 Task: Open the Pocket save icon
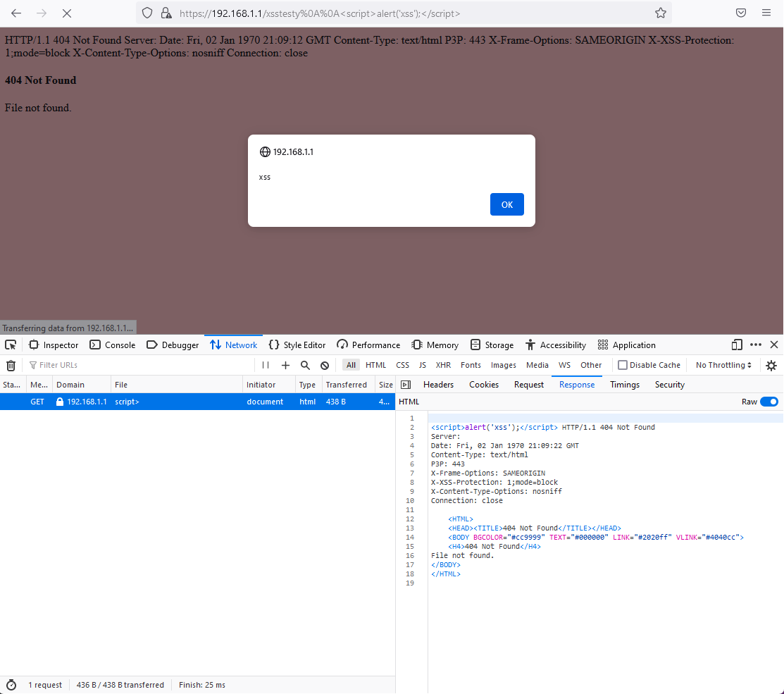pos(741,13)
